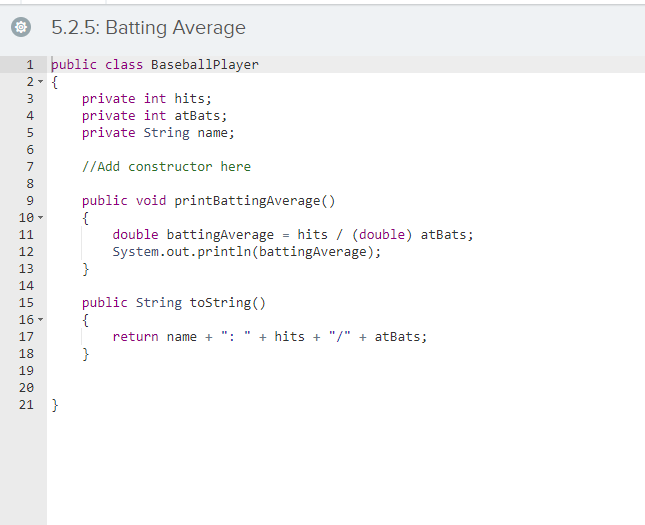Open the settings gear beside Batting Average
The image size is (645, 525).
pyautogui.click(x=21, y=28)
